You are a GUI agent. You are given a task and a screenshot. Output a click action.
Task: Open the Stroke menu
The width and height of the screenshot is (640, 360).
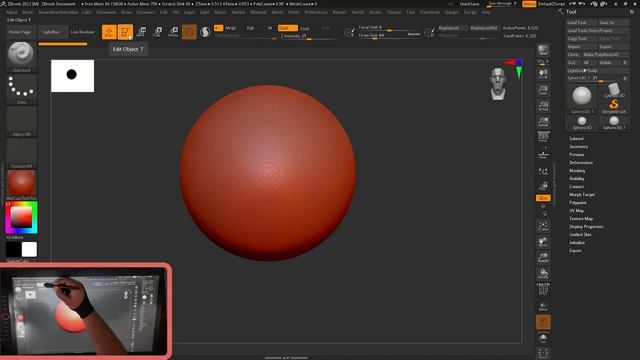(375, 12)
